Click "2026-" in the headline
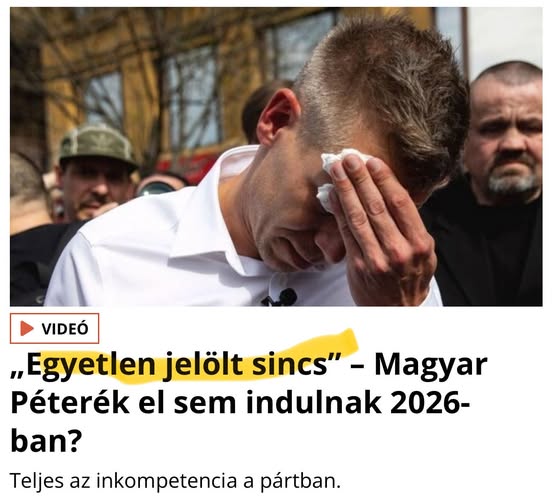552x501 pixels. click(430, 403)
